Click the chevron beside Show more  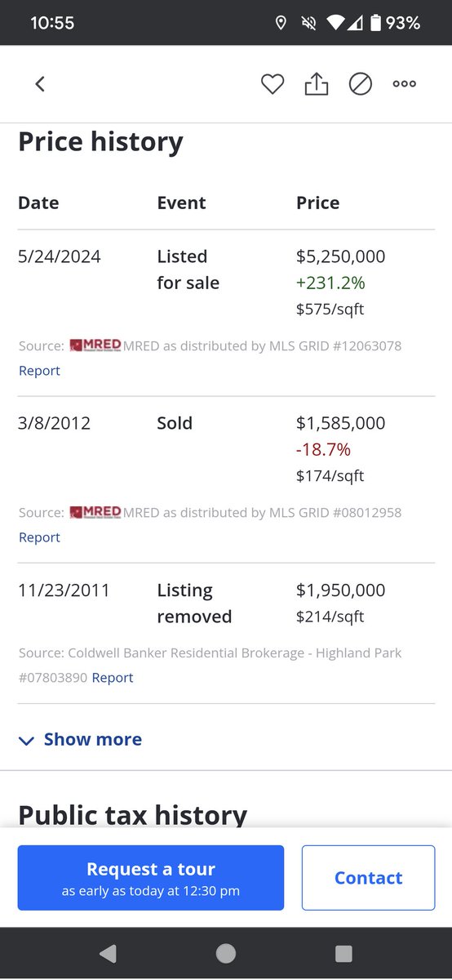(x=26, y=741)
